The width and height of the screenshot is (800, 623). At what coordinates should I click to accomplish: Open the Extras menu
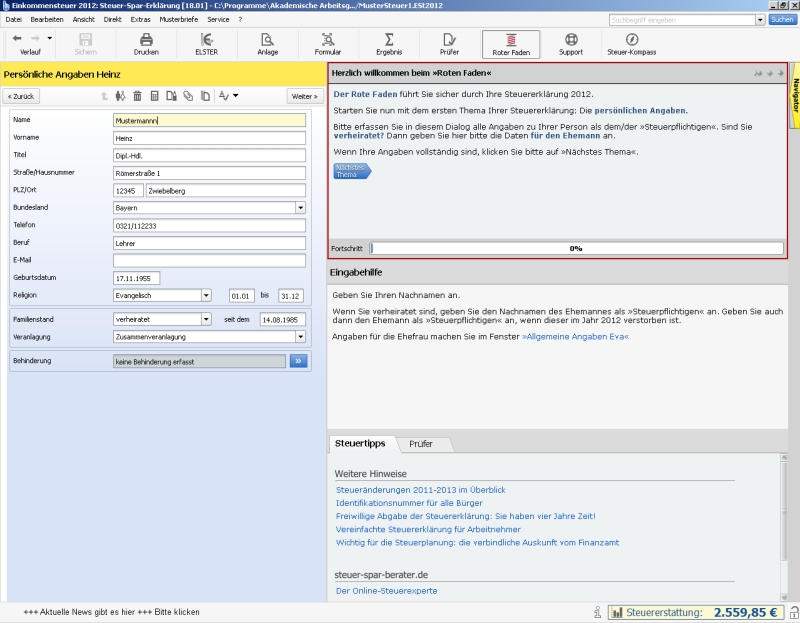tap(140, 19)
